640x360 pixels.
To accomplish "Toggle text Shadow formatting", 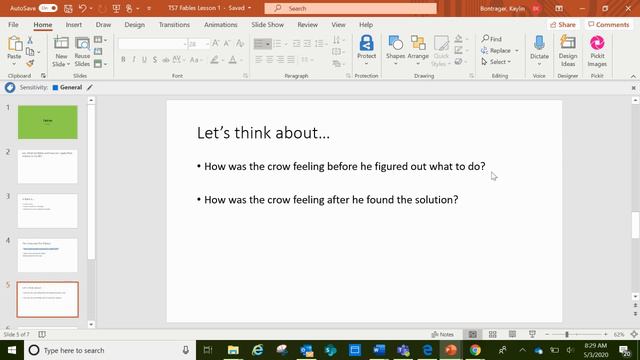I will point(155,60).
